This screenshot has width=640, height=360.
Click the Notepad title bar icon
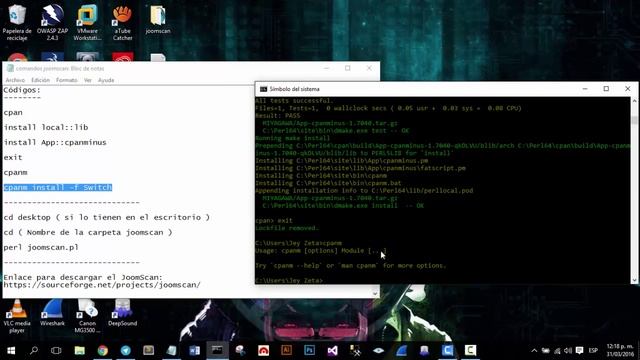click(10, 69)
